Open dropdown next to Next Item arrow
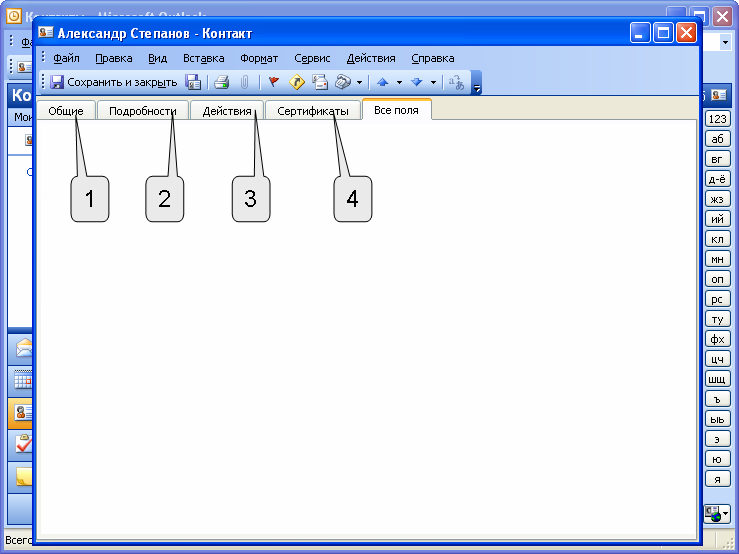Viewport: 739px width, 554px height. click(433, 83)
